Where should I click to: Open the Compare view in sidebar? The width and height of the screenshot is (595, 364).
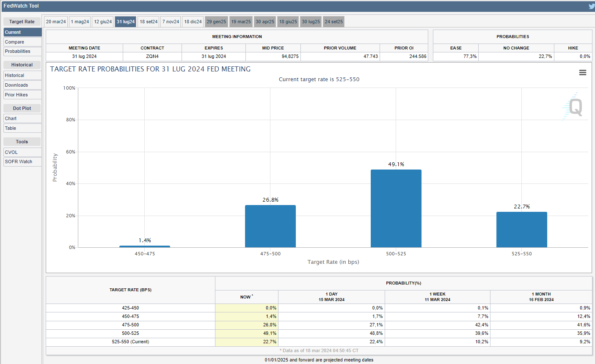tap(22, 42)
